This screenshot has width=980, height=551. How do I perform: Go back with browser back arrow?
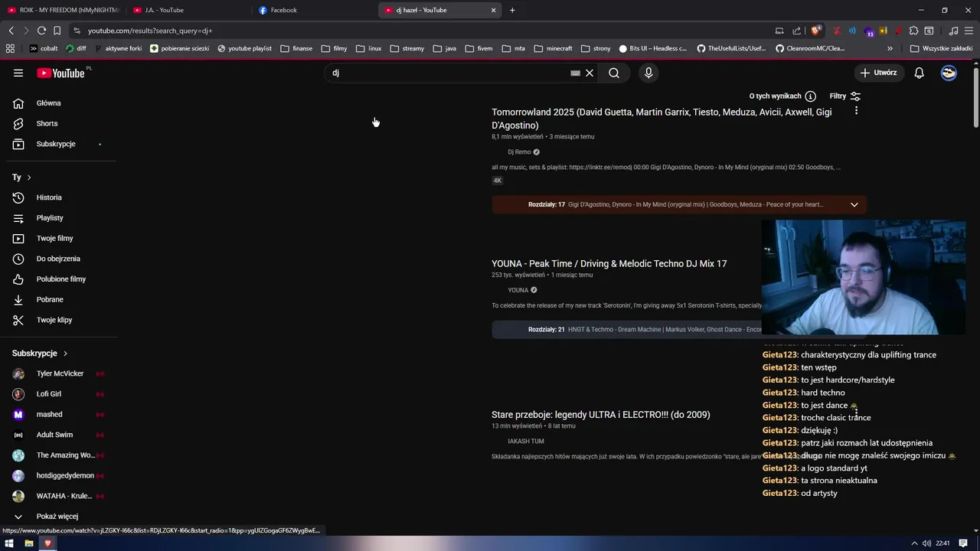point(11,31)
